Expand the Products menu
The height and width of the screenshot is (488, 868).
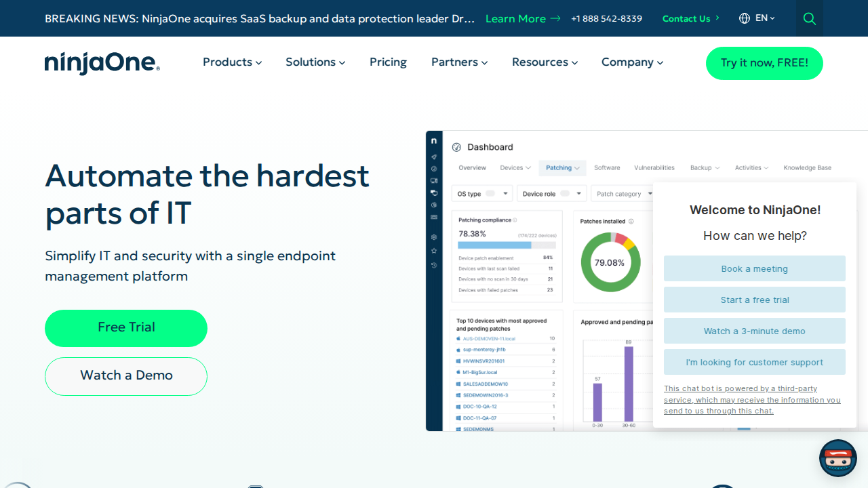click(232, 62)
